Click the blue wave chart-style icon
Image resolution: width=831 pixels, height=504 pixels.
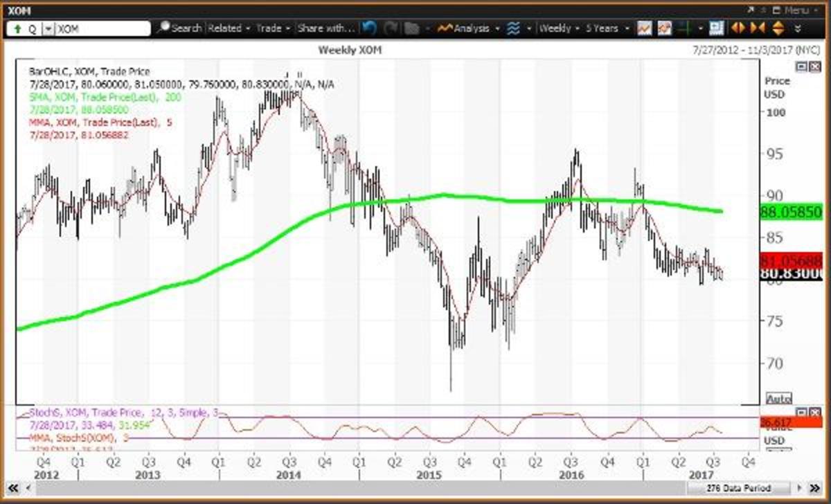(514, 28)
